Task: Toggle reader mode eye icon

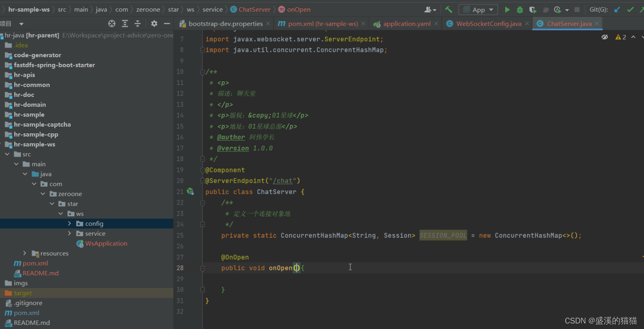Action: [x=605, y=37]
